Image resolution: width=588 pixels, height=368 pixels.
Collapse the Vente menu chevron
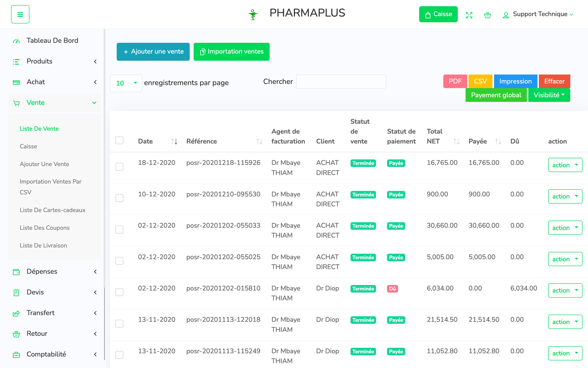(x=94, y=103)
